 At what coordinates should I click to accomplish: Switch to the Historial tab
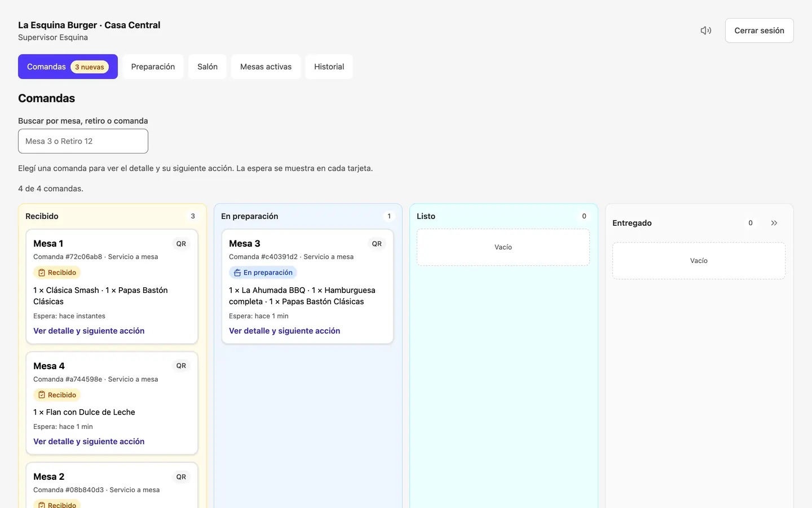pyautogui.click(x=329, y=67)
